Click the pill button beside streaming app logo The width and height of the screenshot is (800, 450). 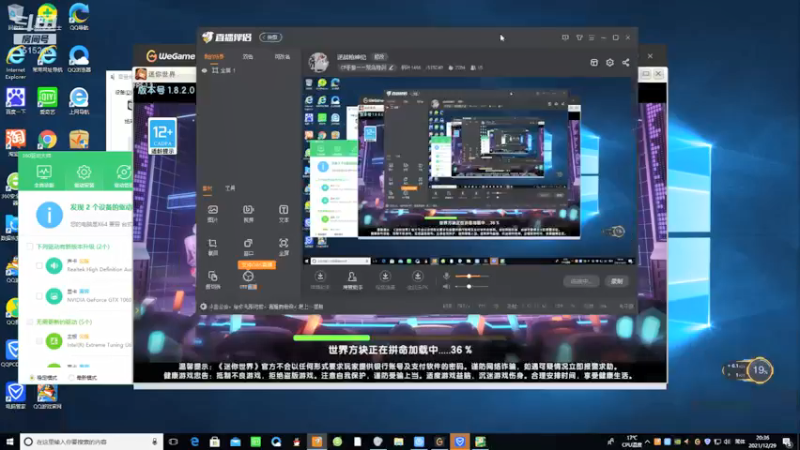[x=270, y=37]
